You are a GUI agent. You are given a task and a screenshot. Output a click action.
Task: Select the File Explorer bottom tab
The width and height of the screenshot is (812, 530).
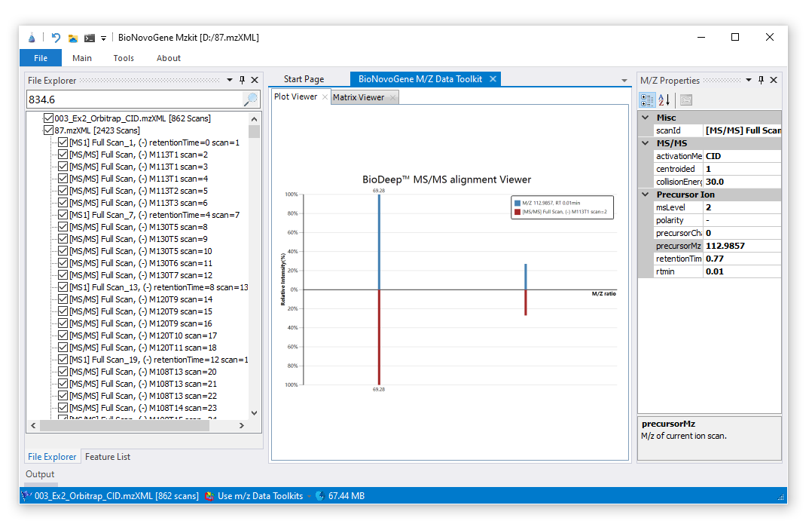point(52,457)
